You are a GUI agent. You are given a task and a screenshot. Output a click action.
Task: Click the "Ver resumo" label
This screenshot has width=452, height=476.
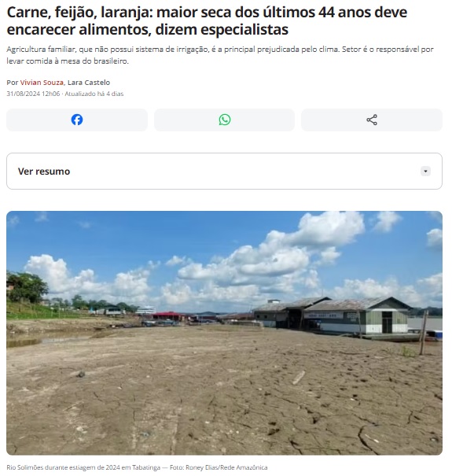point(44,172)
